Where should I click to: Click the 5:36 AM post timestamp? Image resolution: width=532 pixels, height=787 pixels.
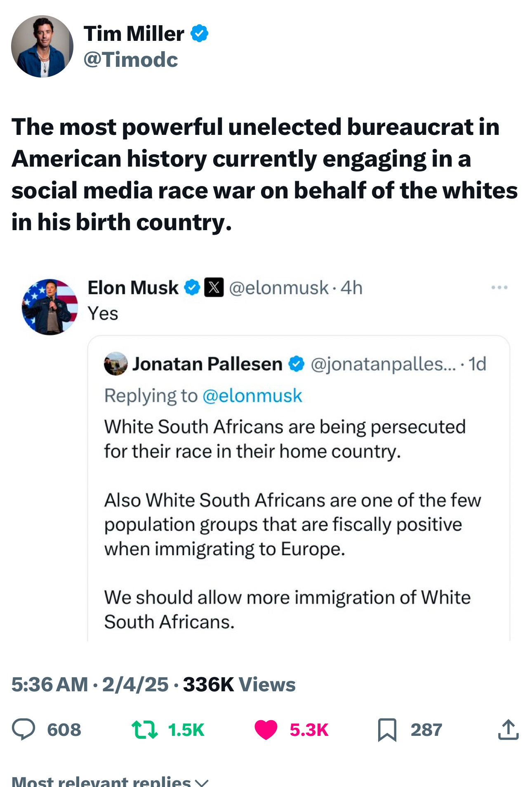[x=49, y=684]
